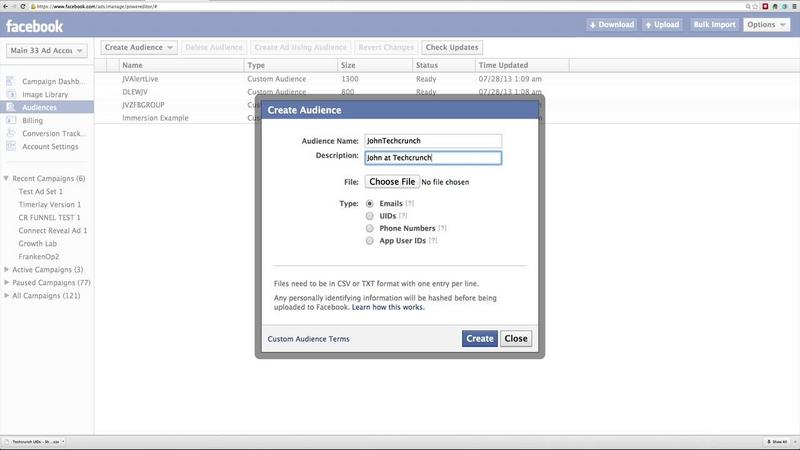Open Image Library in sidebar

pyautogui.click(x=45, y=94)
